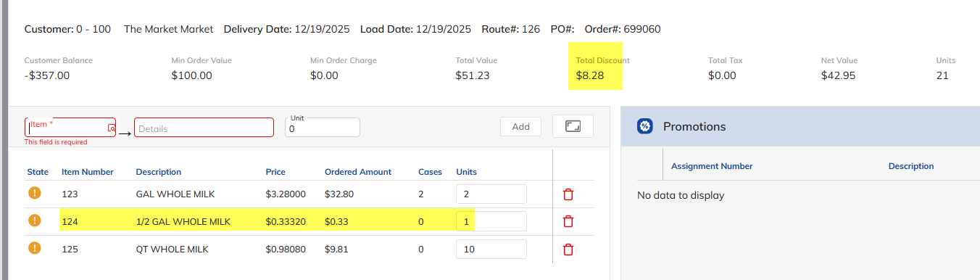This screenshot has height=280, width=980.
Task: Edit Units field for QT WHOLE MILK
Action: click(491, 249)
